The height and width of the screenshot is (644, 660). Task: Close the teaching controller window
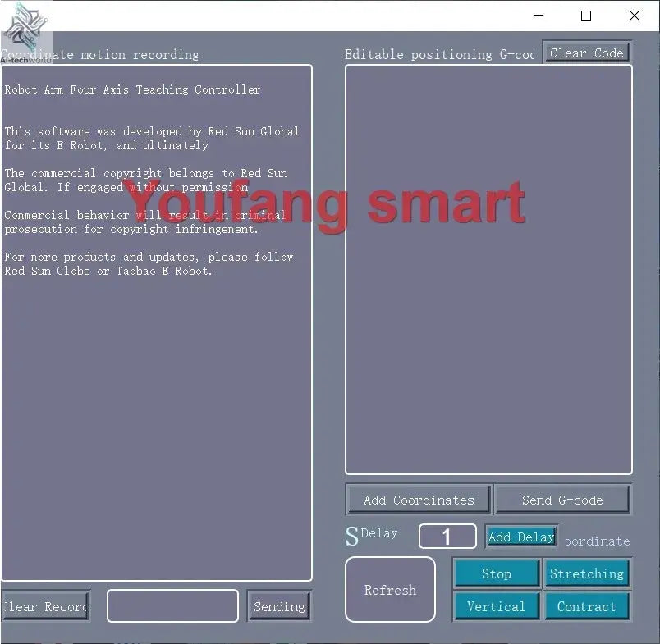coord(634,16)
